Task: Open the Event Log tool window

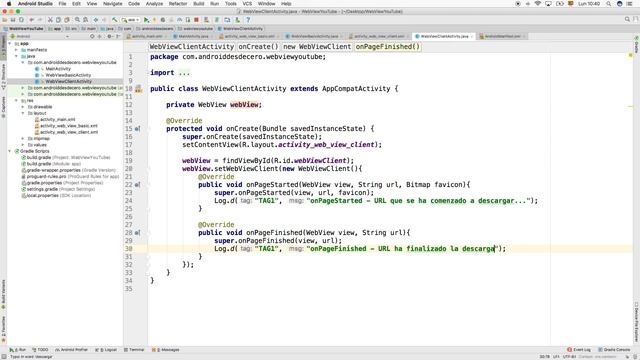Action: (579, 350)
